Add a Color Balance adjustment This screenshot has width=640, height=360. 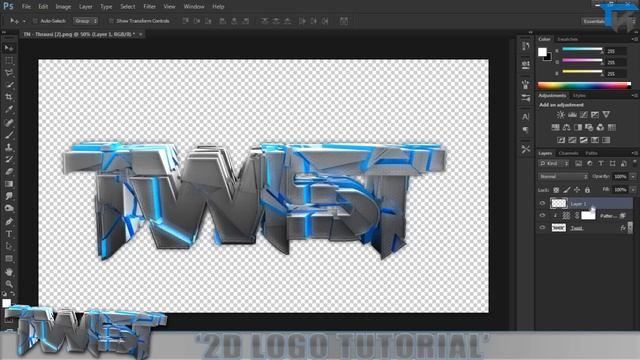point(567,127)
